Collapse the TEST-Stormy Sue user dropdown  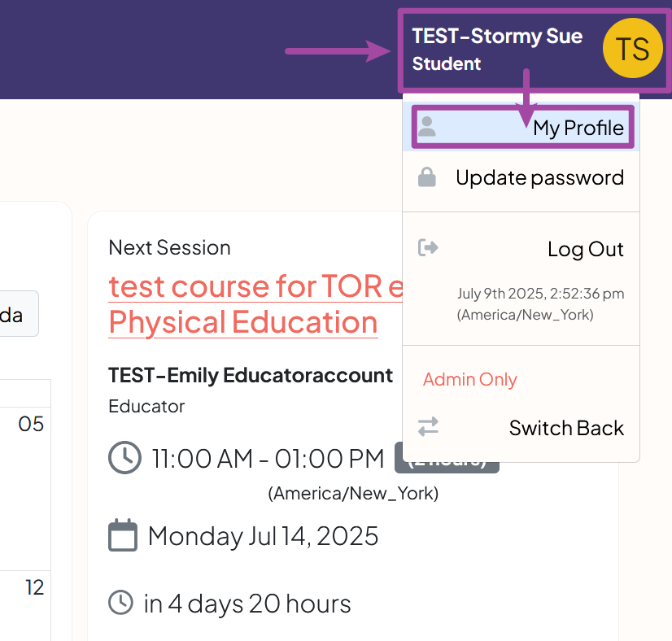tap(496, 49)
